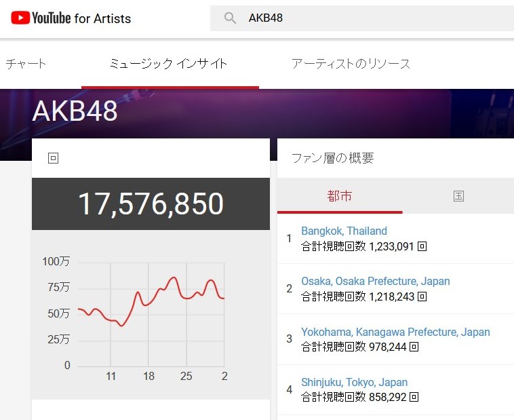Viewport: 514px width, 420px height.
Task: Click the YouTube for Artists logo
Action: point(71,18)
